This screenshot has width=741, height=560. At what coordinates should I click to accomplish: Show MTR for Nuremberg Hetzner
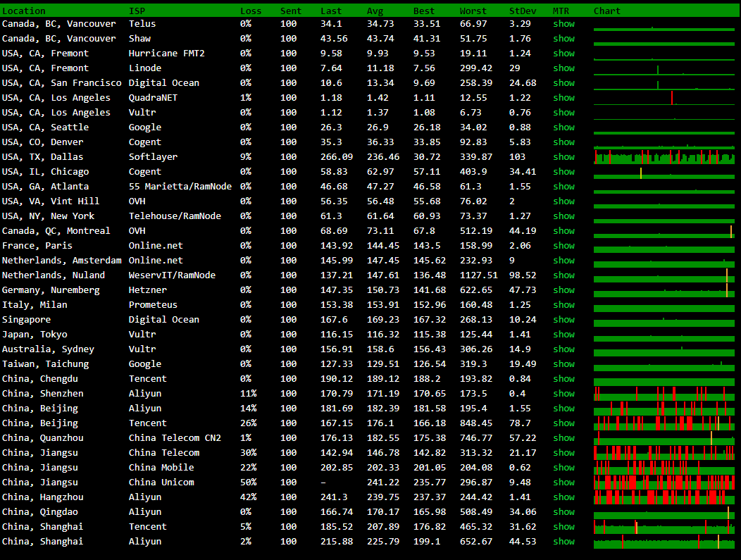tap(563, 290)
